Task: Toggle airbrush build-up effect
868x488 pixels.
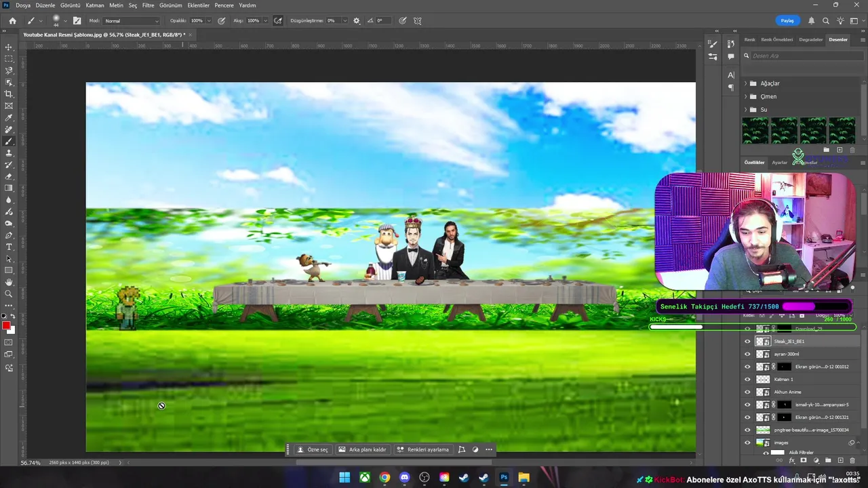Action: pos(278,20)
